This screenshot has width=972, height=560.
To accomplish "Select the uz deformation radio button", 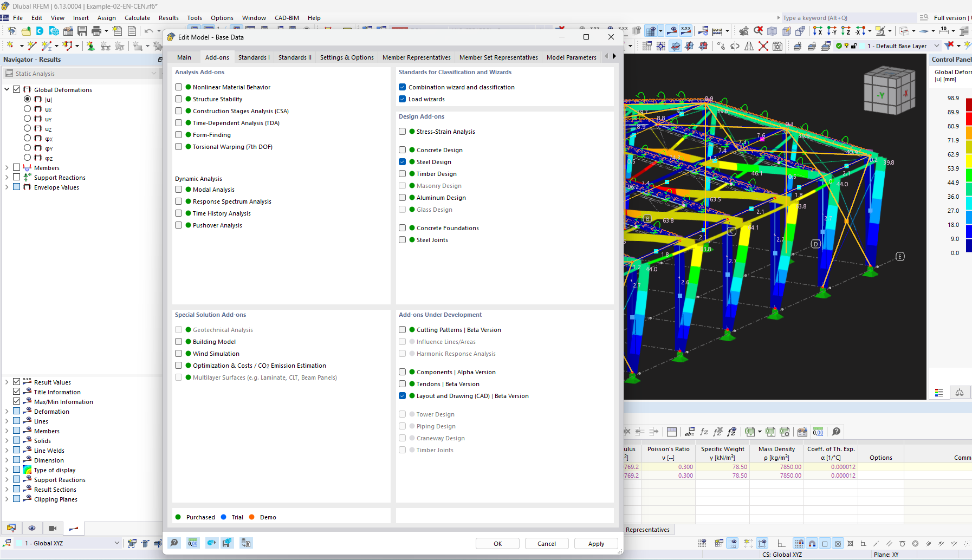I will click(27, 128).
